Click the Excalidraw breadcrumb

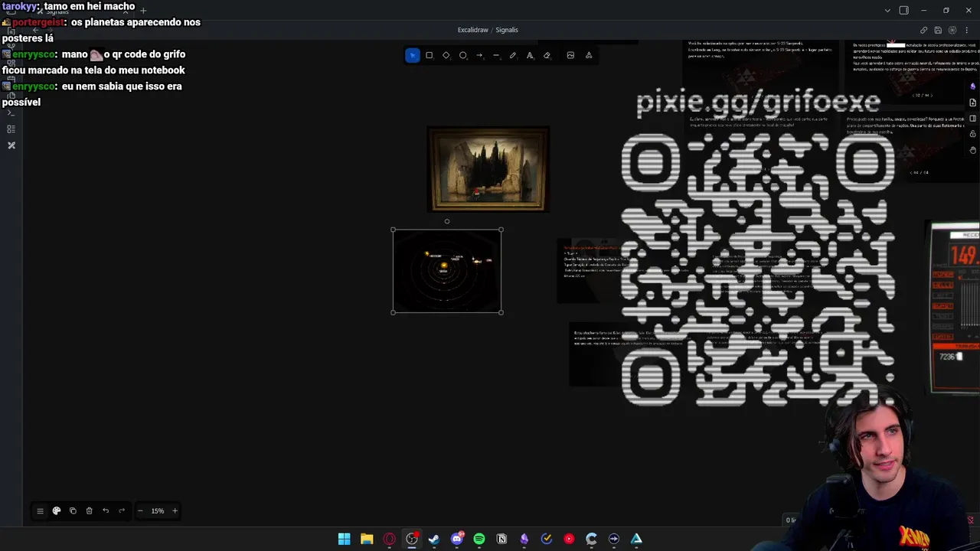point(472,30)
